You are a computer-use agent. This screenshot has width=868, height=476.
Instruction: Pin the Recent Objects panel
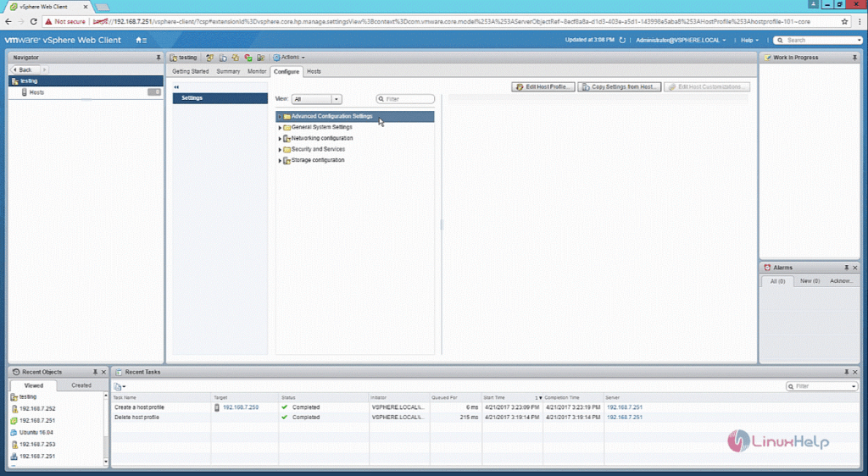coord(95,372)
